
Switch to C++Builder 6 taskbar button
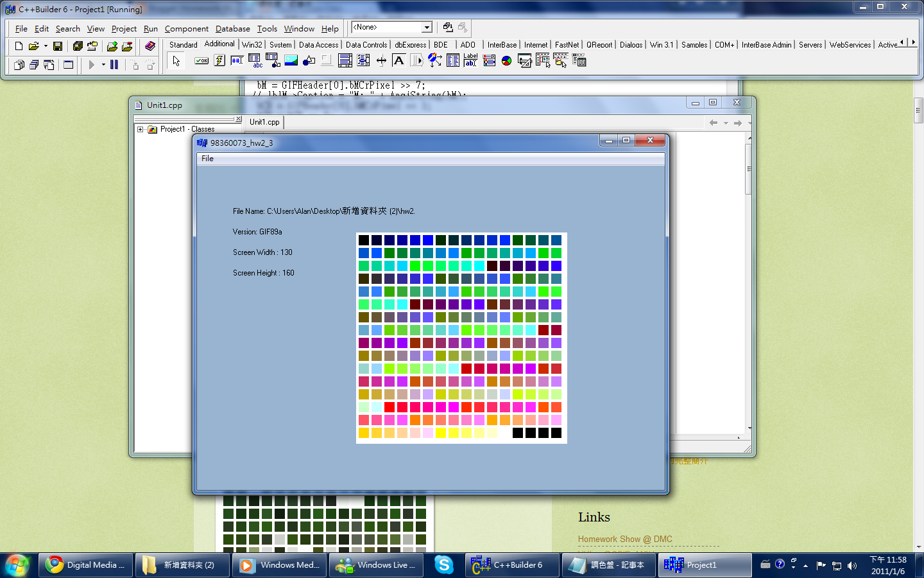pyautogui.click(x=512, y=565)
